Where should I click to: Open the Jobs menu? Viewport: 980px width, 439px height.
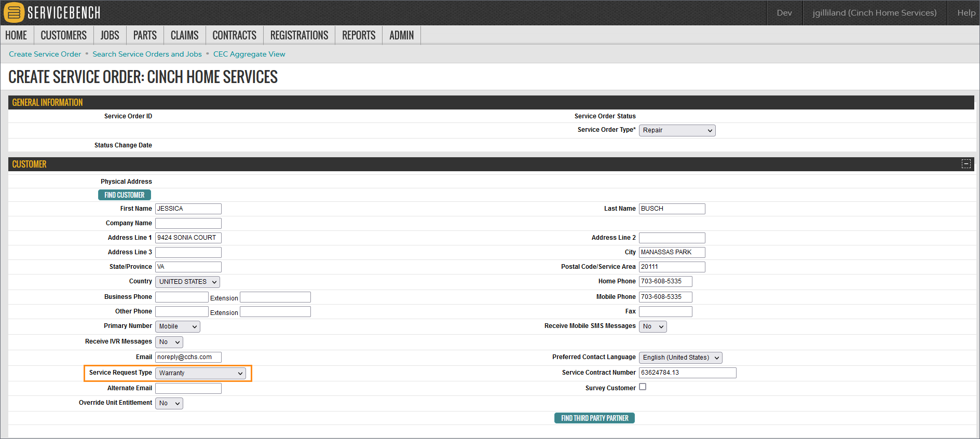pyautogui.click(x=110, y=35)
